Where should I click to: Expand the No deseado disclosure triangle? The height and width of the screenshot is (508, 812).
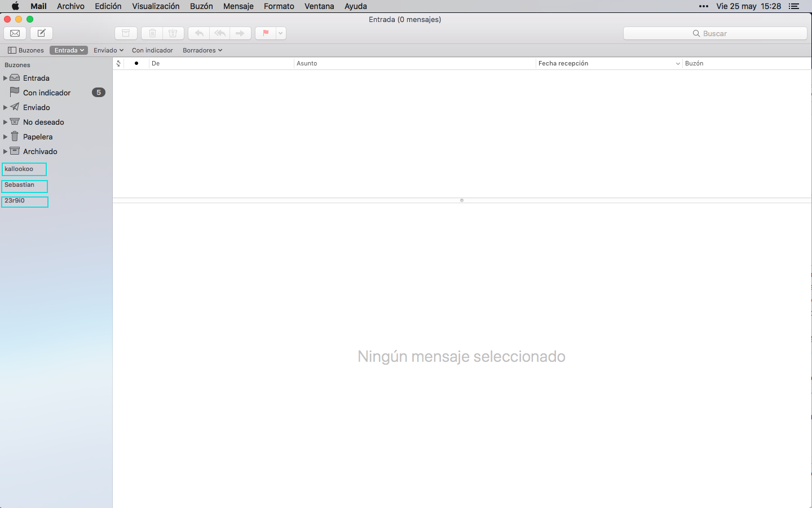[5, 122]
